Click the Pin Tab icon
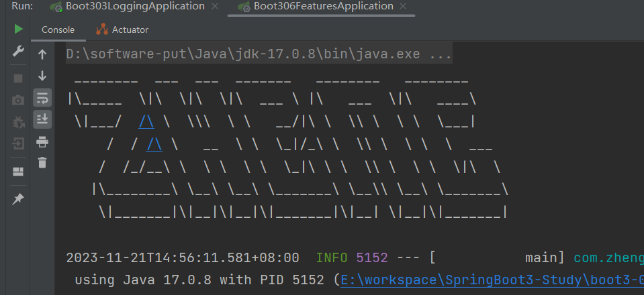This screenshot has width=644, height=295. [x=18, y=199]
